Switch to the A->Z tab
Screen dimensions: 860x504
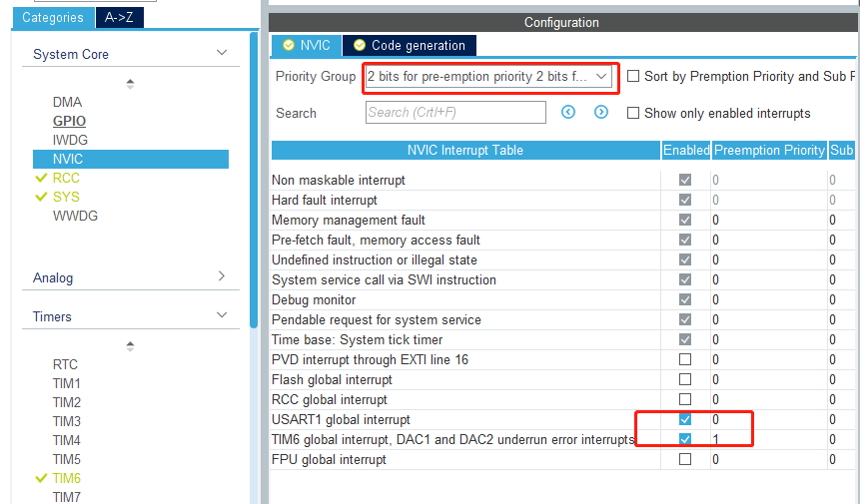(119, 18)
